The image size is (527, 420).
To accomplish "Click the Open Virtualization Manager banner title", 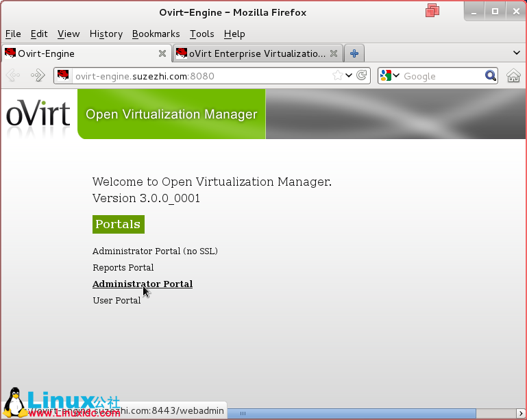I will coord(171,114).
